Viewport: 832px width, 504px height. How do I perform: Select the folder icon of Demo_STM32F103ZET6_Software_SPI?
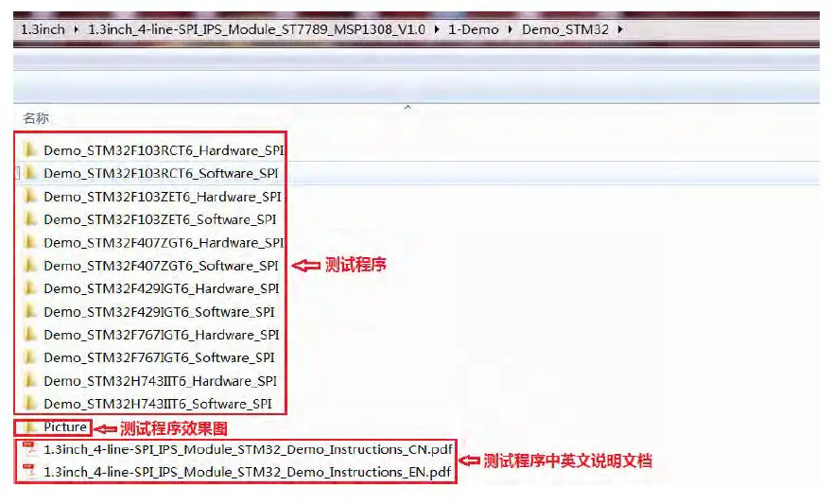[30, 219]
